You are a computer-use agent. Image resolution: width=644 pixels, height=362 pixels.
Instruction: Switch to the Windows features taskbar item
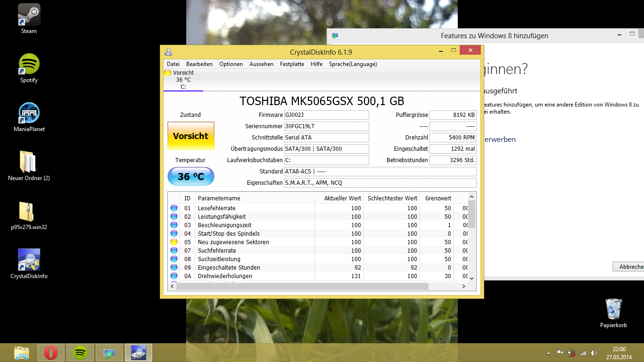point(109,353)
